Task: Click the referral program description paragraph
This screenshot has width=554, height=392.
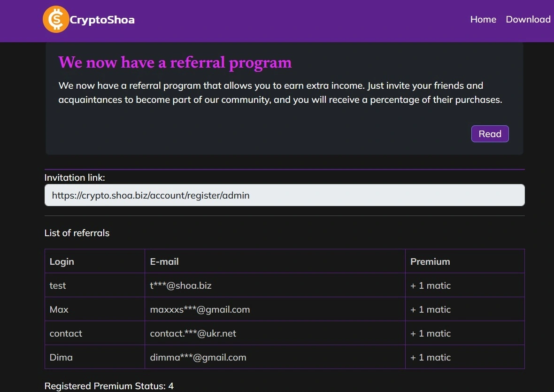Action: [x=280, y=92]
